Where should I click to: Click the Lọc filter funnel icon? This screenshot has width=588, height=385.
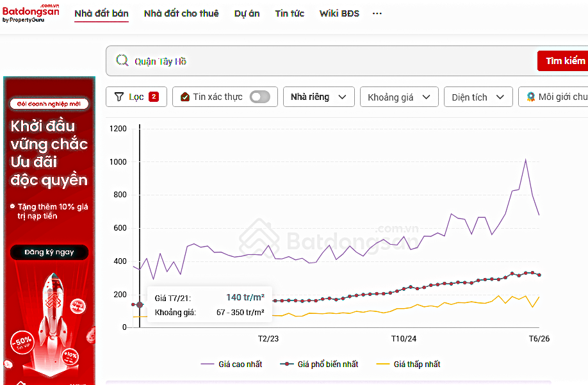click(119, 97)
